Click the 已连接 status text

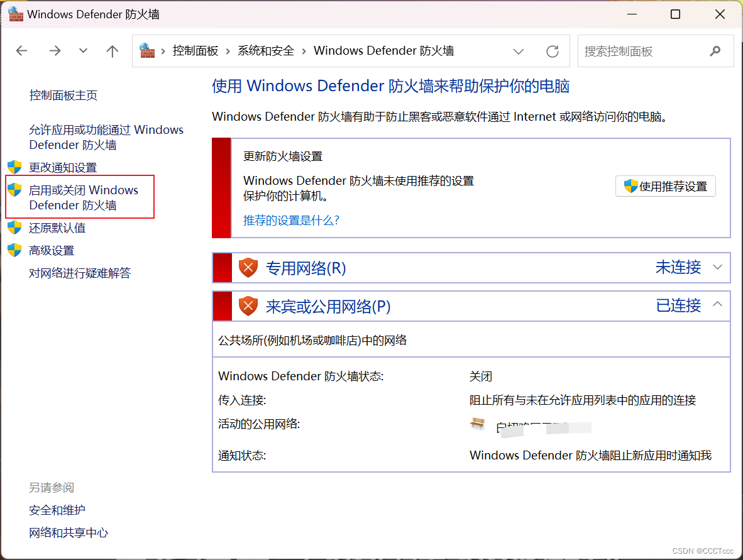(x=678, y=305)
